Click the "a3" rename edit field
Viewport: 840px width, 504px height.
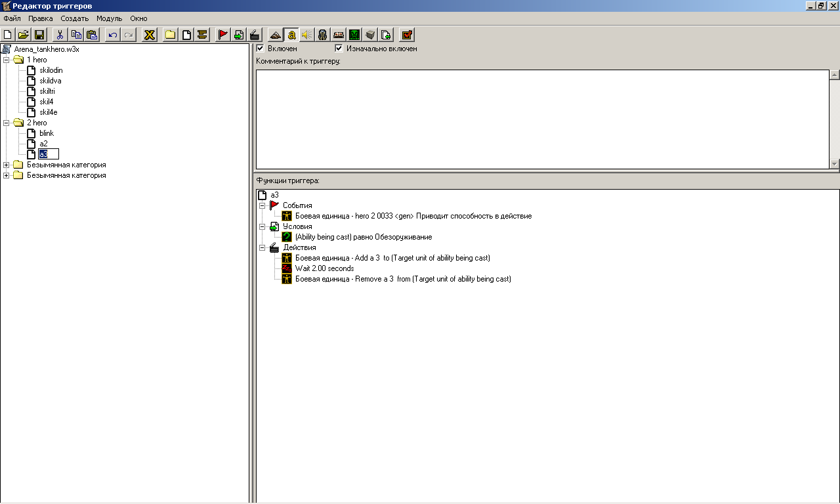49,154
